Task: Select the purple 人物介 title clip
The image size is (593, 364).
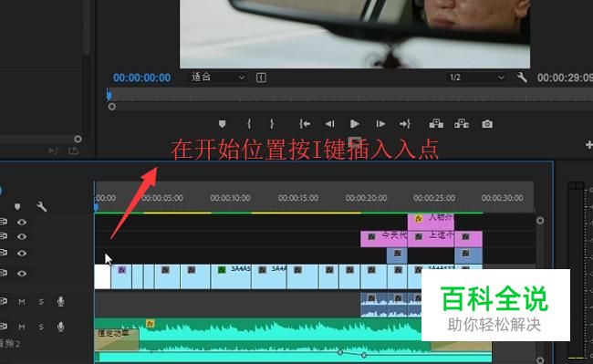Action: coord(431,222)
